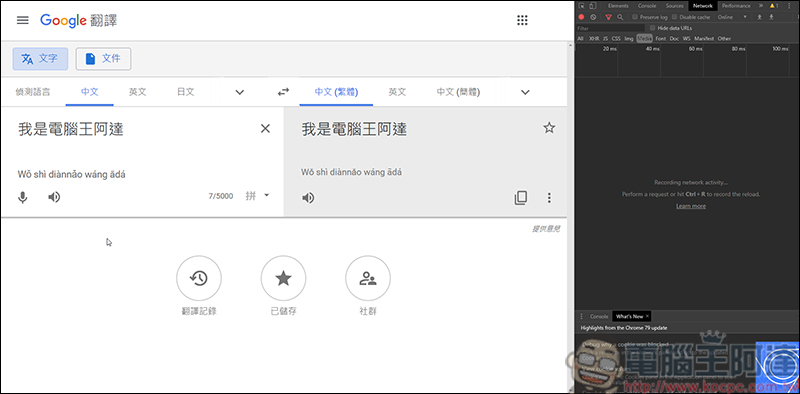Enable the Preserve log checkbox
The width and height of the screenshot is (800, 394).
(x=635, y=17)
